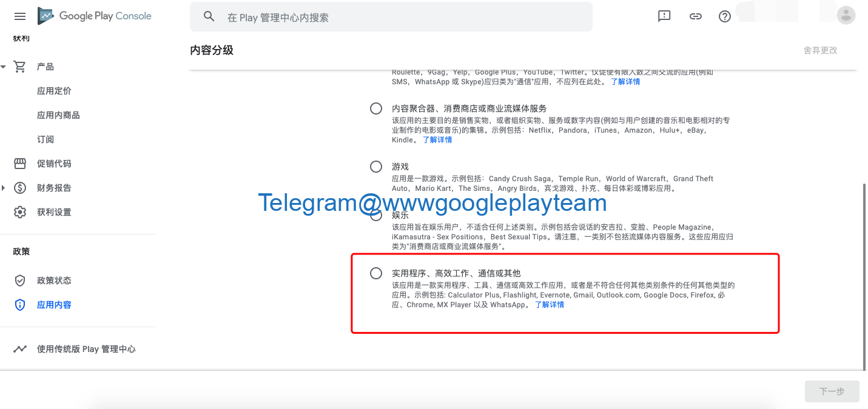
Task: Click the search magnifier icon
Action: 209,16
